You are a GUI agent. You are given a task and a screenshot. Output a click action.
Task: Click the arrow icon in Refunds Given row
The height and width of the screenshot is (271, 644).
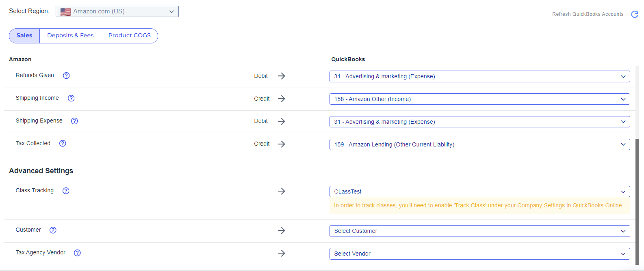point(282,76)
